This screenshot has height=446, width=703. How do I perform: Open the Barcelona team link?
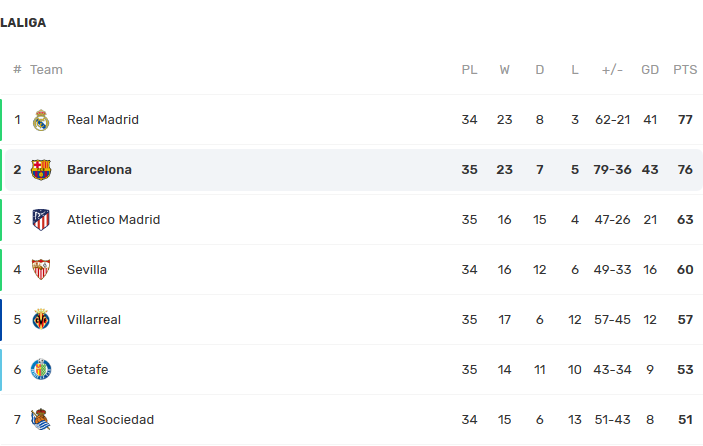(x=99, y=170)
